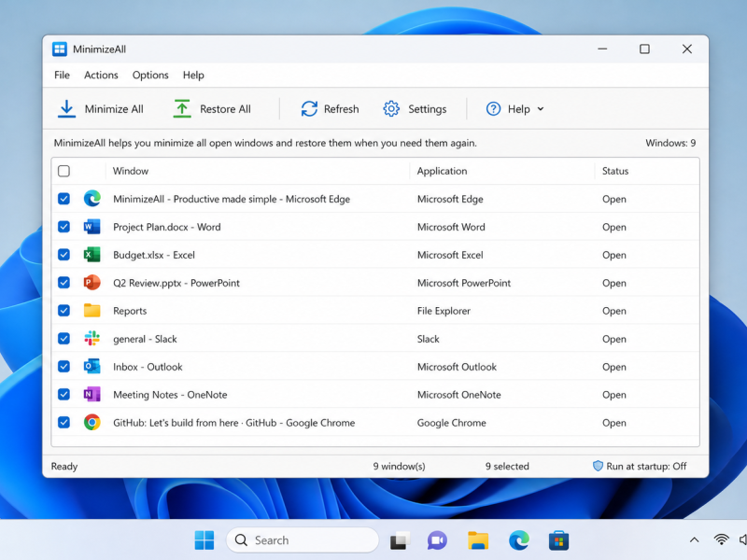Screen dimensions: 747x560
Task: Uncheck the Project Plan.docx checkbox
Action: point(63,227)
